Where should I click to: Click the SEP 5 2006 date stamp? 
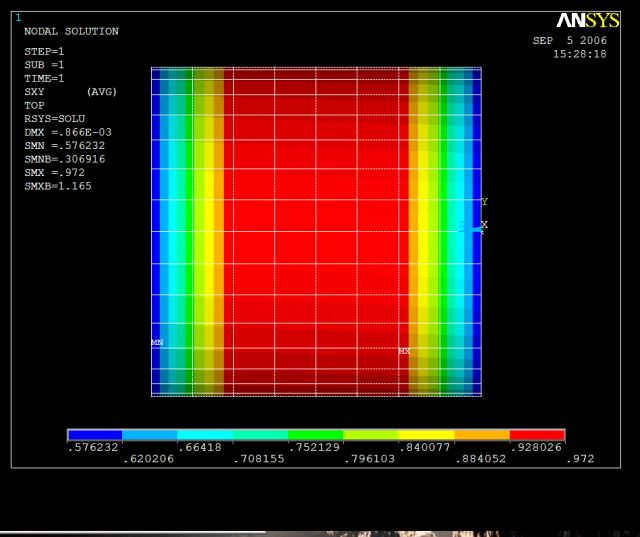coord(569,41)
